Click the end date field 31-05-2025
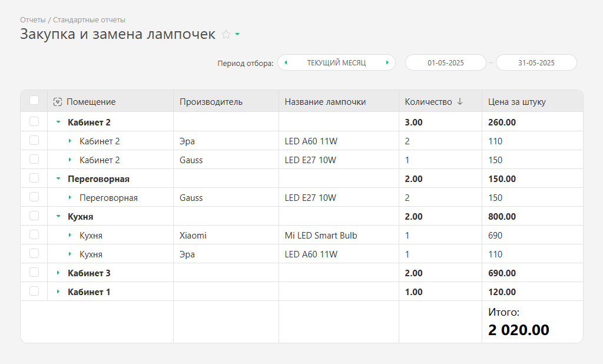 pos(536,62)
